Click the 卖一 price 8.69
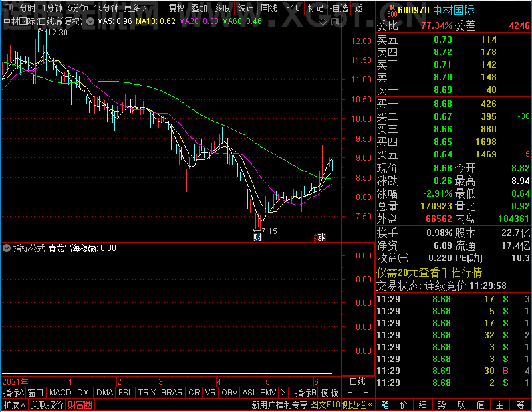Image resolution: width=532 pixels, height=412 pixels. (443, 90)
